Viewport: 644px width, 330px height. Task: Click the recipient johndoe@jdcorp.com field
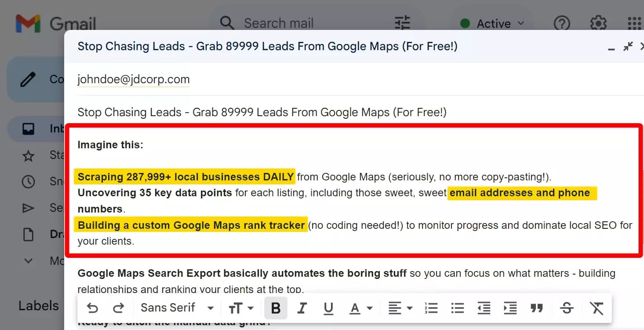134,80
